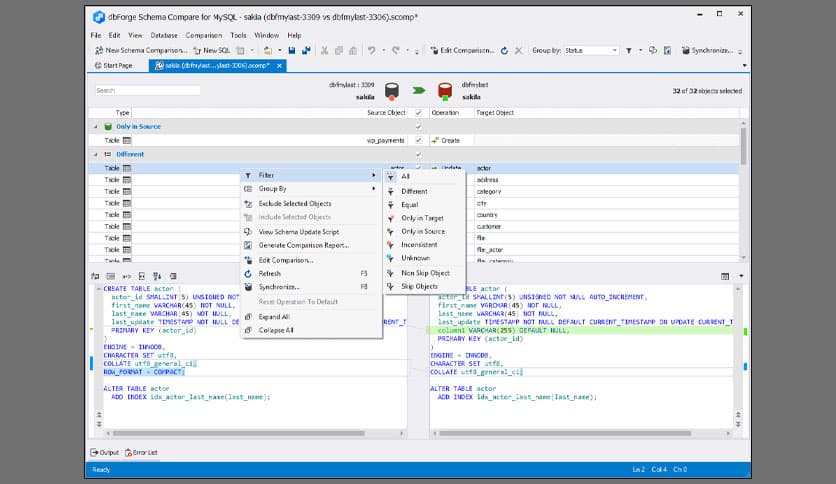
Task: Choose Generate Comparison Report
Action: coord(311,245)
